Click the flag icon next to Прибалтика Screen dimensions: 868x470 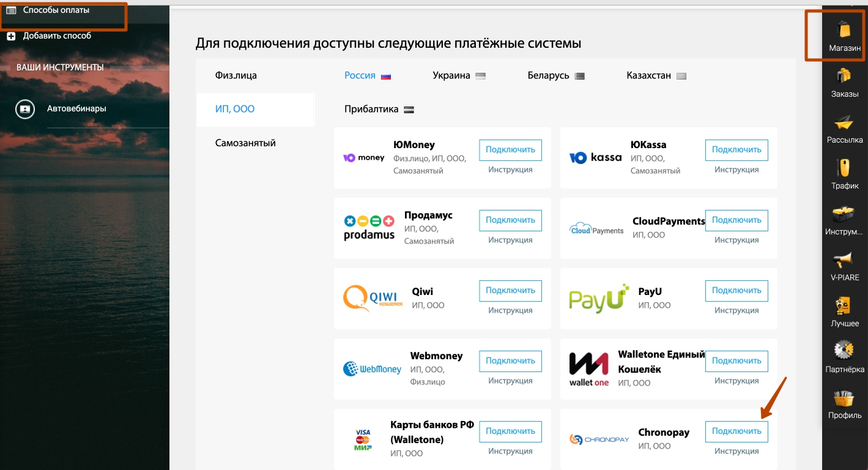click(409, 110)
